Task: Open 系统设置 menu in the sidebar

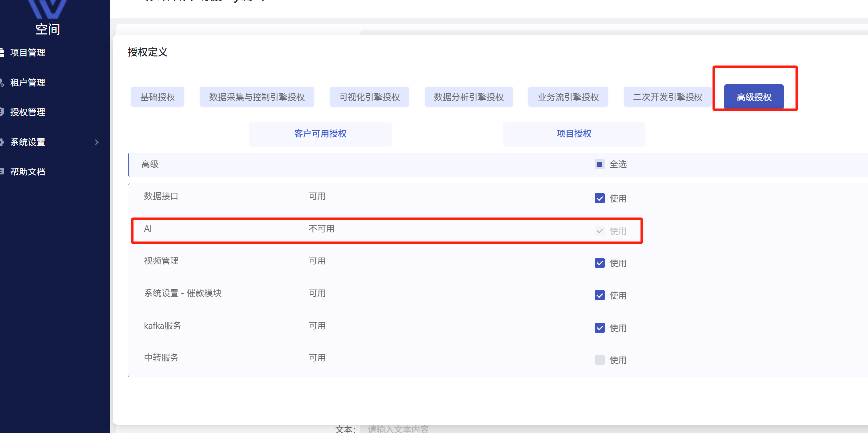Action: click(28, 142)
